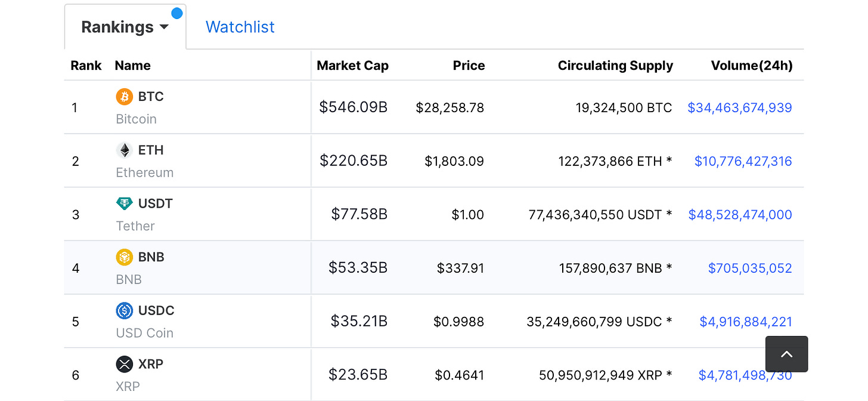Click the Bitcoin logo icon

click(x=124, y=97)
